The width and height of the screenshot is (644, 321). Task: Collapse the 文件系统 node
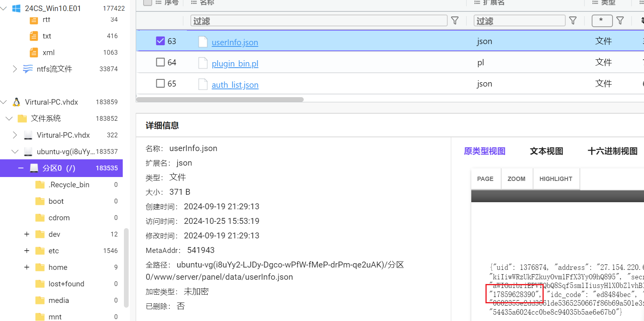9,119
